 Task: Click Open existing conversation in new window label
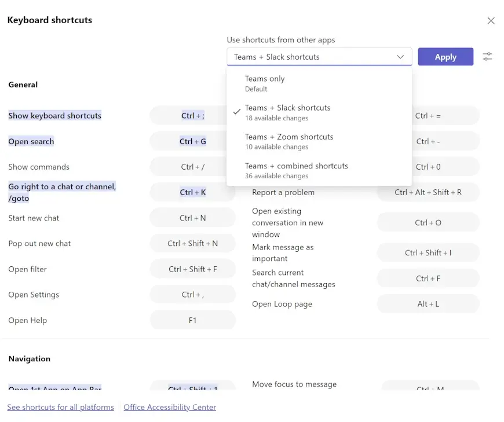pyautogui.click(x=288, y=222)
